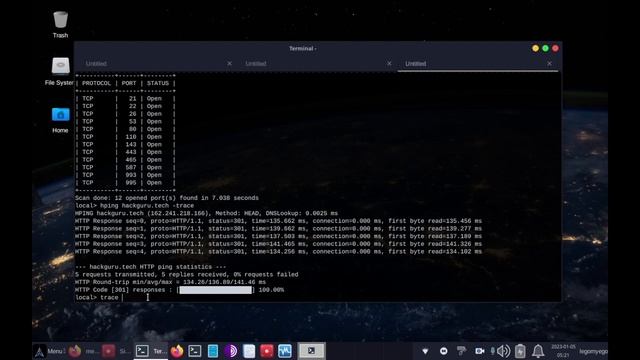This screenshot has width=640, height=360.
Task: Launch the red screen recorder icon
Action: [267, 351]
